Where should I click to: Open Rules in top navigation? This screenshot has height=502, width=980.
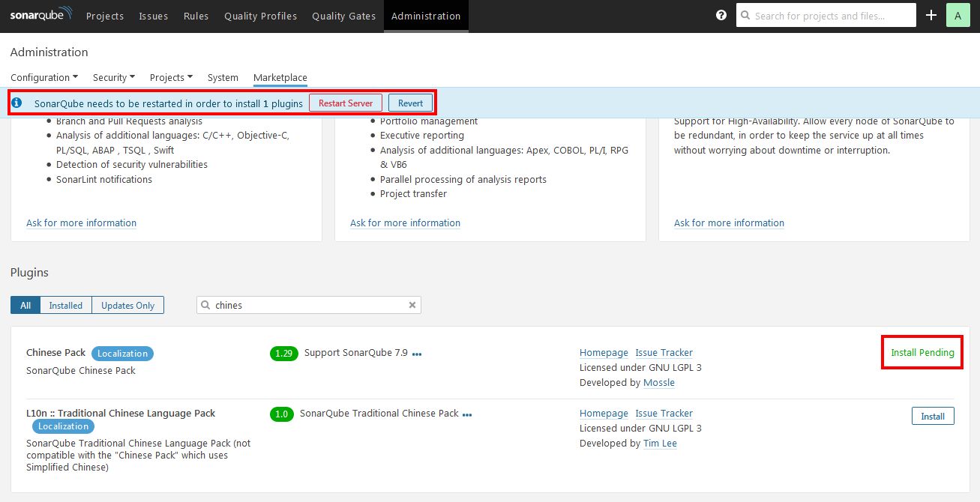(196, 16)
